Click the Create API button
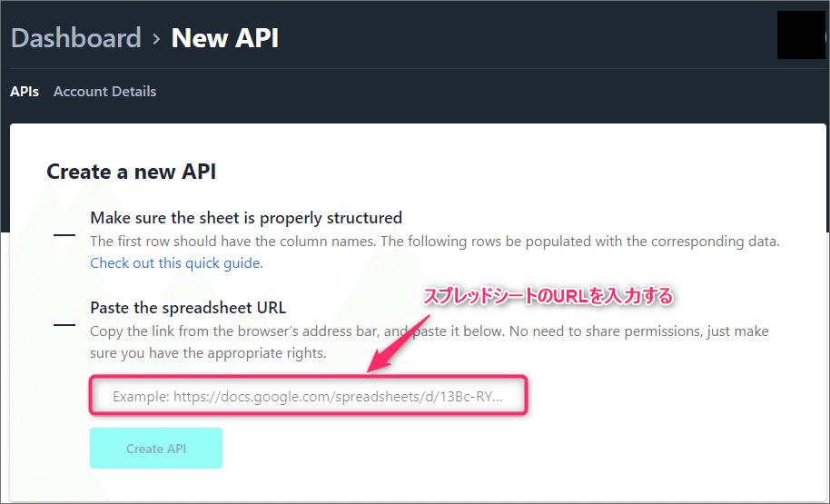The image size is (830, 504). pyautogui.click(x=156, y=449)
